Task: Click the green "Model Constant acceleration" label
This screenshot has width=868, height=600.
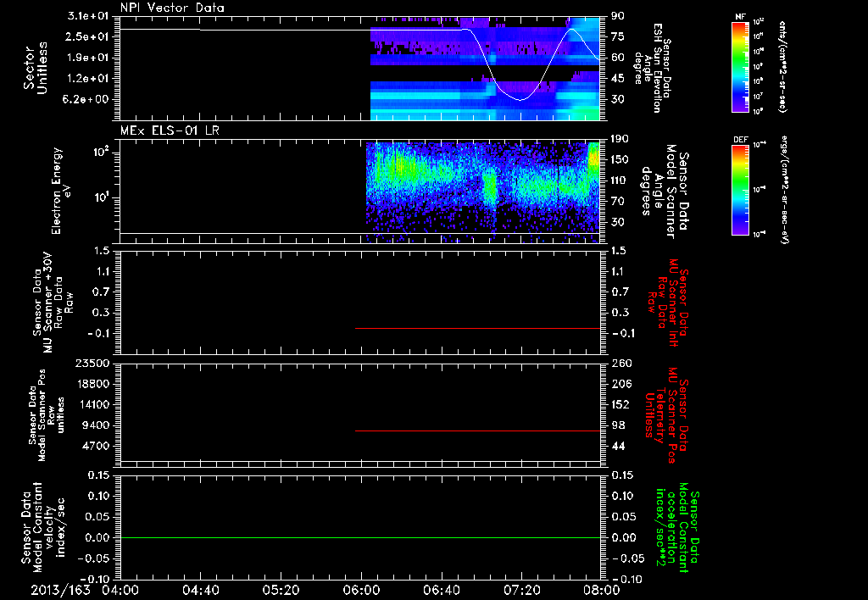Action: (676, 528)
